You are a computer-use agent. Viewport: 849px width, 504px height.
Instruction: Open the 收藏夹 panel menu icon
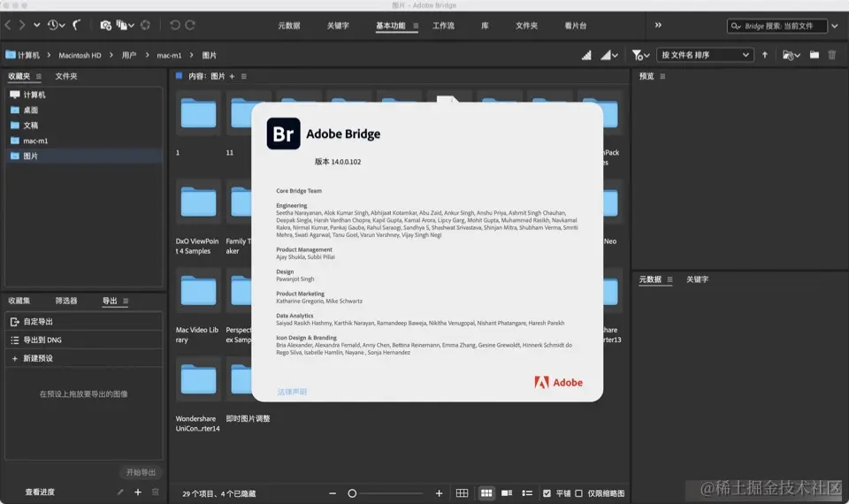(x=38, y=76)
